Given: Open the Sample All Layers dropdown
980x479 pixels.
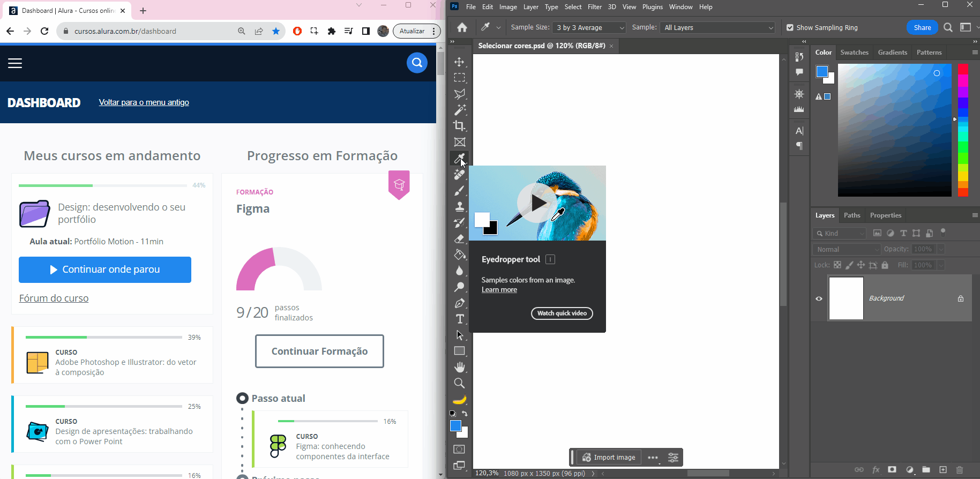Looking at the screenshot, I should 717,27.
